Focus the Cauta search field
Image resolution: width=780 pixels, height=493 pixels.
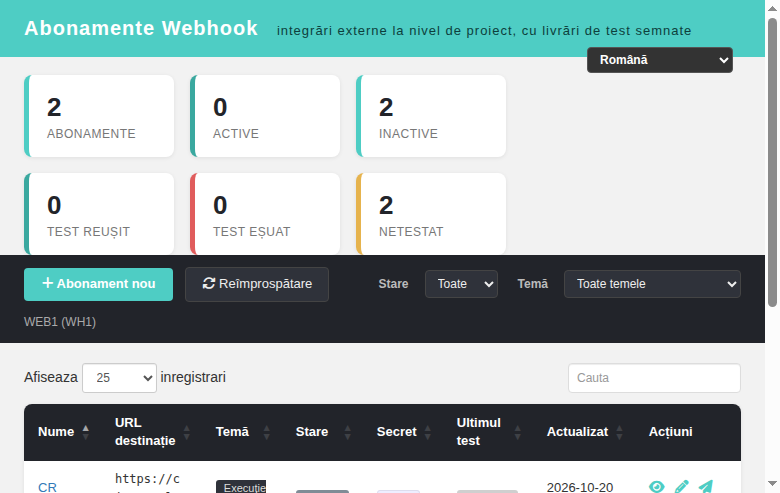(x=654, y=378)
